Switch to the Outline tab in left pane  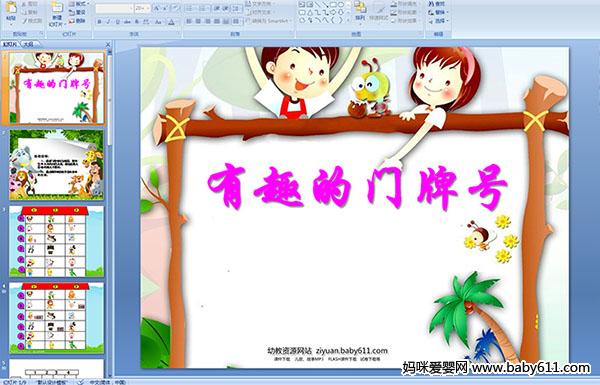tap(28, 44)
